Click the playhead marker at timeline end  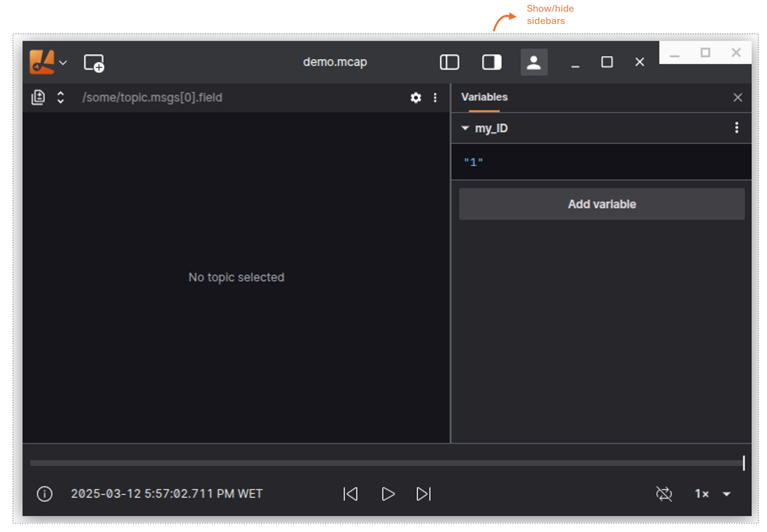(744, 463)
